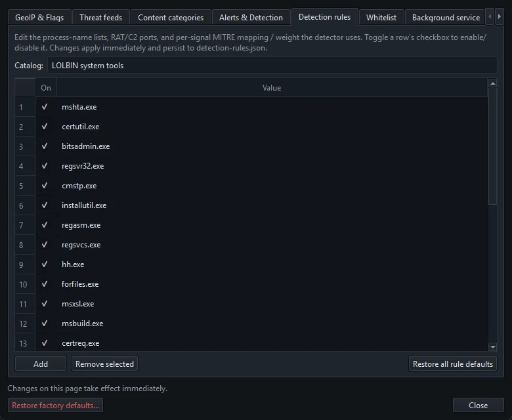Viewport: 512px width, 420px height.
Task: Select row header number 5
Action: pyautogui.click(x=25, y=185)
